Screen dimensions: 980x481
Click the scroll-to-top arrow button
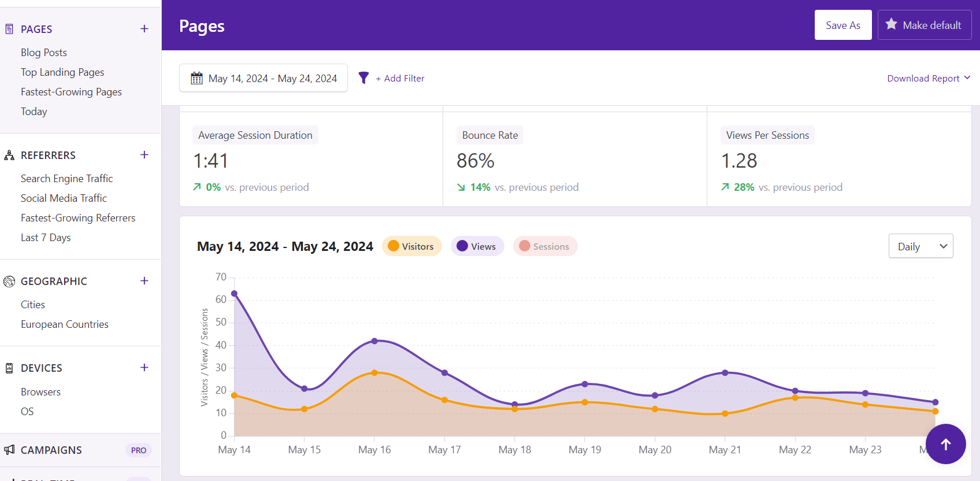(946, 444)
